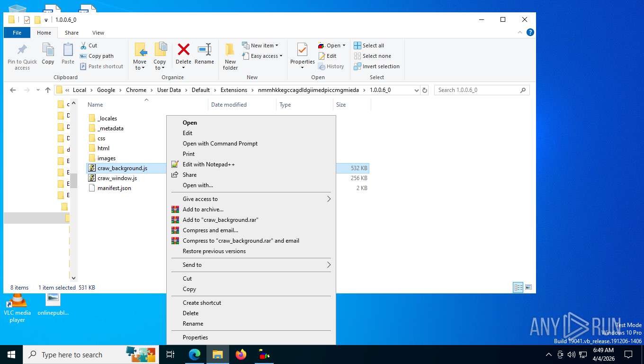
Task: Switch to large icons view button
Action: (x=528, y=287)
